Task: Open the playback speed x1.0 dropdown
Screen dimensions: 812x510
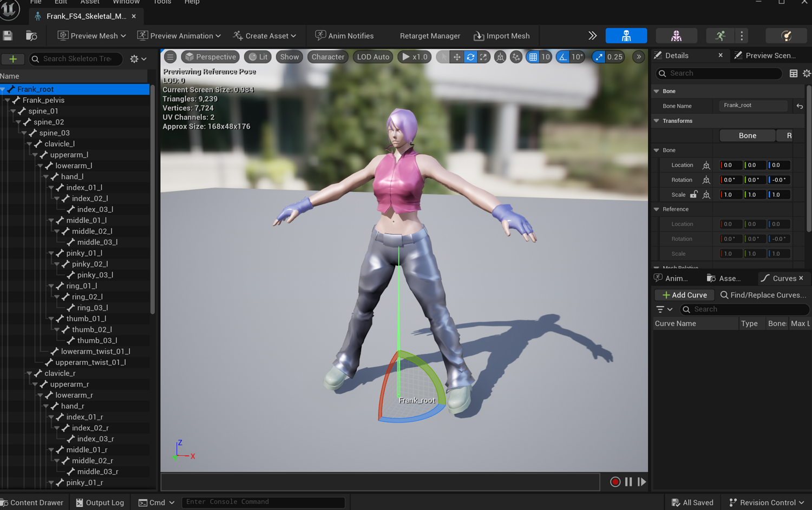Action: pos(415,57)
